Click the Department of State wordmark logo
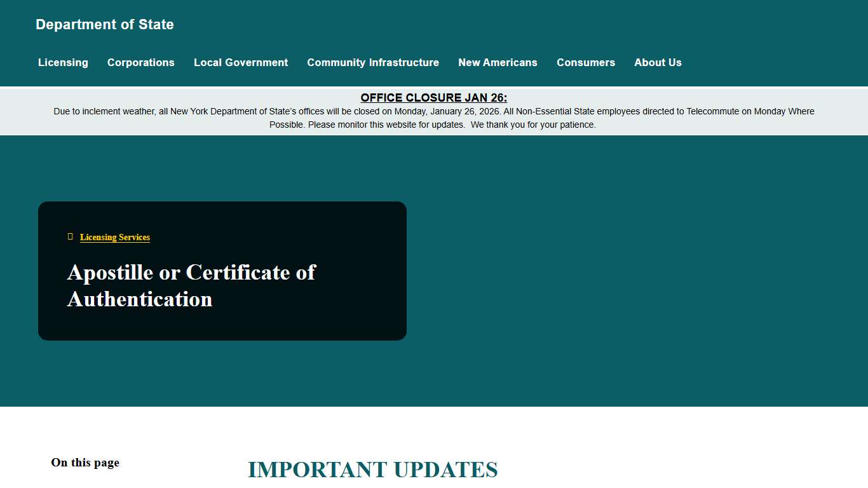 click(x=104, y=24)
